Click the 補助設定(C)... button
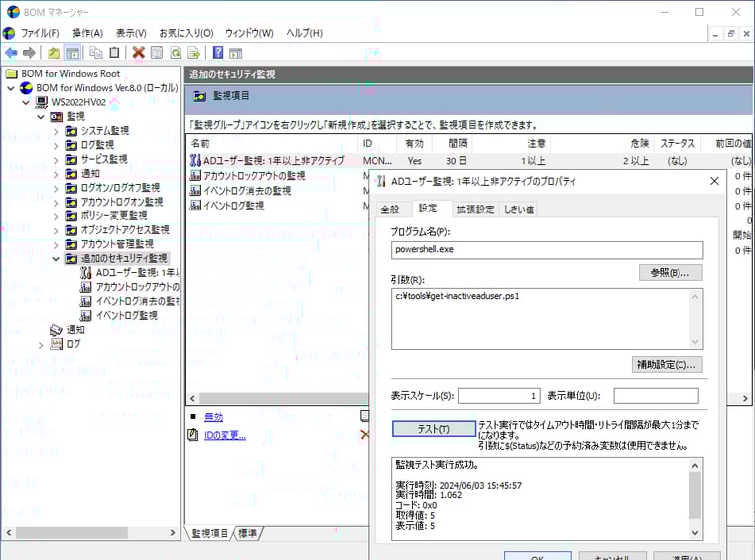The image size is (755, 560). pyautogui.click(x=667, y=365)
